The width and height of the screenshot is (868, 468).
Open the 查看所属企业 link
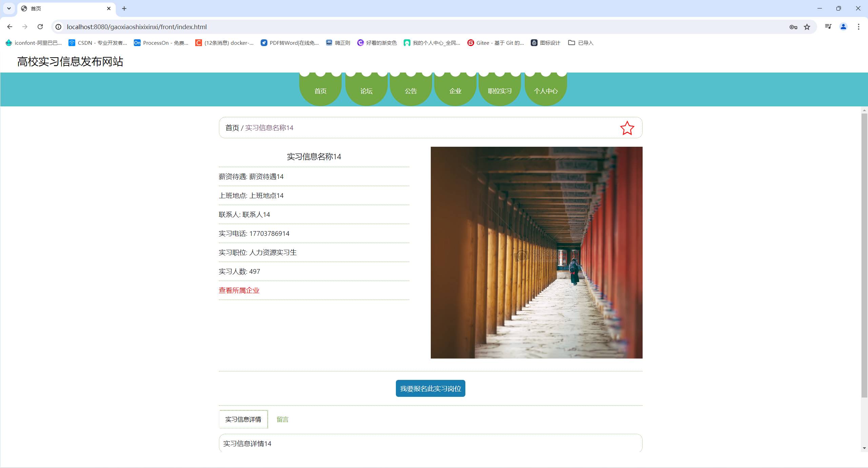[x=239, y=290]
